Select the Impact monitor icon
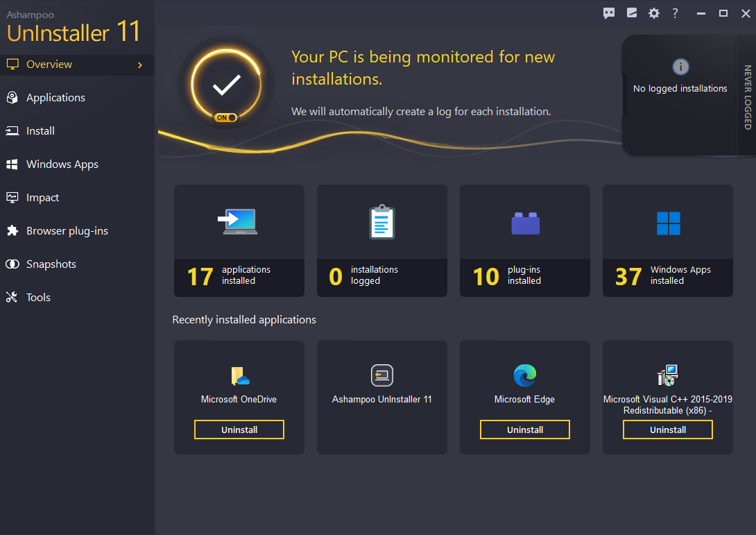 click(11, 197)
